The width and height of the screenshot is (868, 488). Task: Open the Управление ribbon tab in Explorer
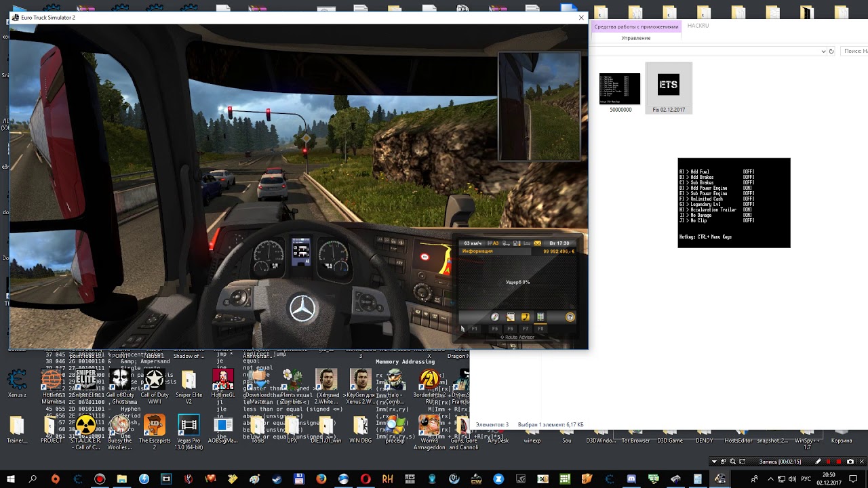(x=636, y=38)
